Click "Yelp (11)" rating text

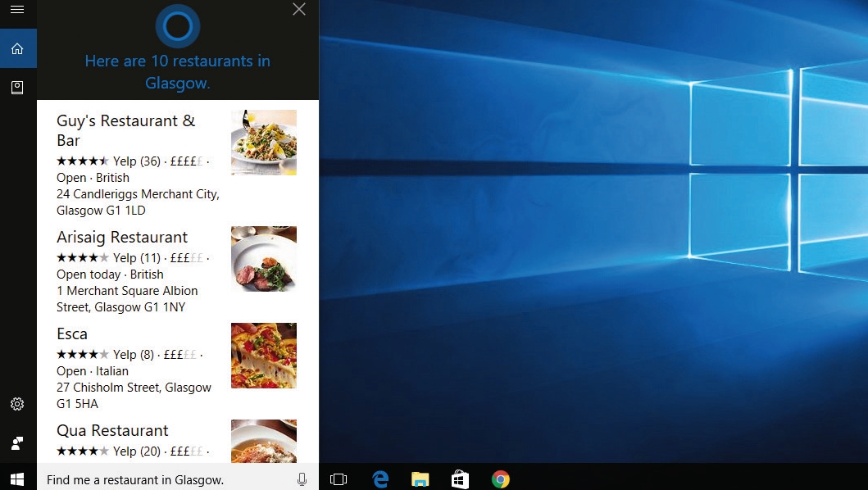coord(137,258)
